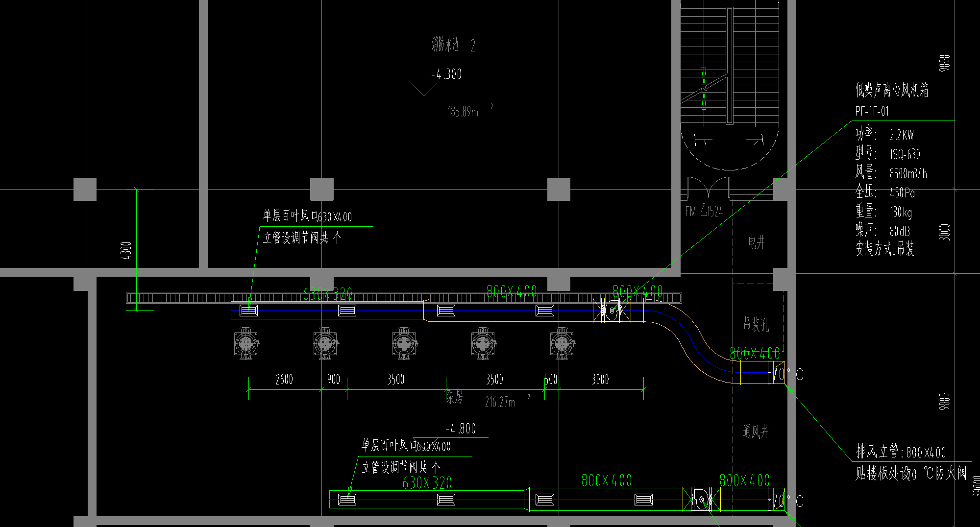The height and width of the screenshot is (527, 980).
Task: Select the leftmost pump symbol in pump room
Action: [x=246, y=344]
